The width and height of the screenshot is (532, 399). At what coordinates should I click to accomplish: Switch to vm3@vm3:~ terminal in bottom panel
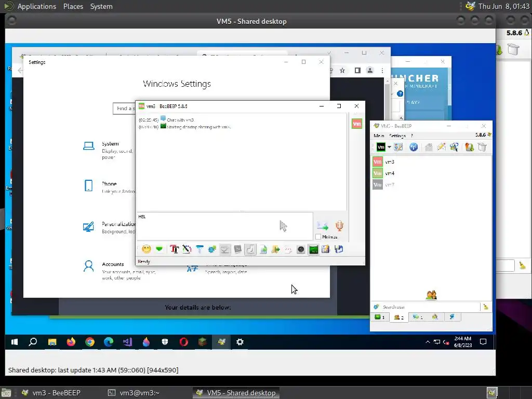[134, 393]
